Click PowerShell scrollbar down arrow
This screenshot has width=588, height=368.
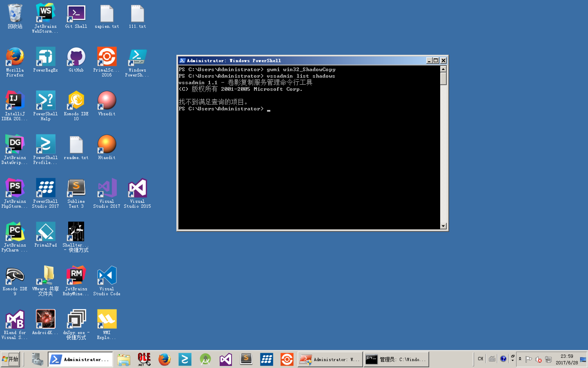click(443, 226)
